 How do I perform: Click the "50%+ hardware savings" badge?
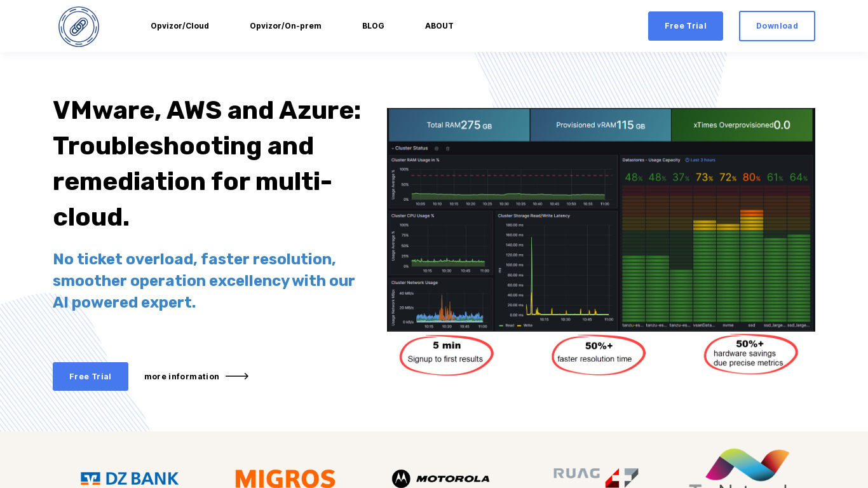(x=750, y=355)
